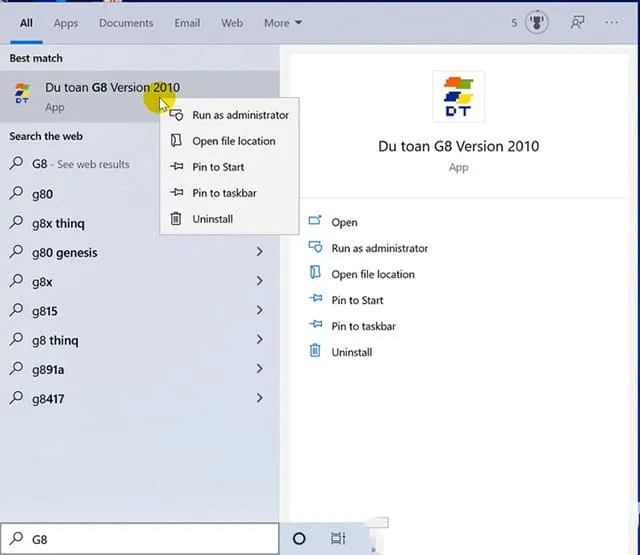
Task: Click the search icon beside g8417
Action: [x=16, y=398]
